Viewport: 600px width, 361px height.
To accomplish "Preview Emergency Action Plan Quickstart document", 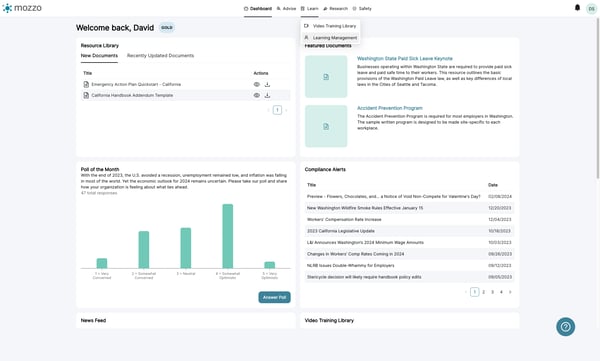I will tap(256, 84).
